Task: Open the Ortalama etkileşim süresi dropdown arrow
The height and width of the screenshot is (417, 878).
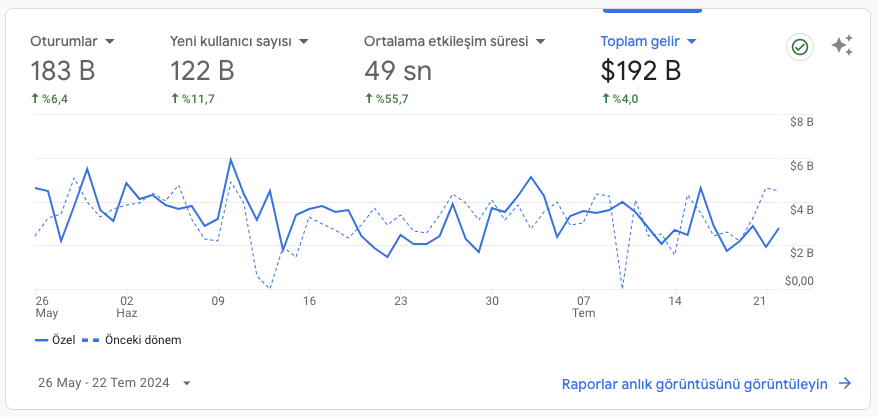Action: point(541,42)
